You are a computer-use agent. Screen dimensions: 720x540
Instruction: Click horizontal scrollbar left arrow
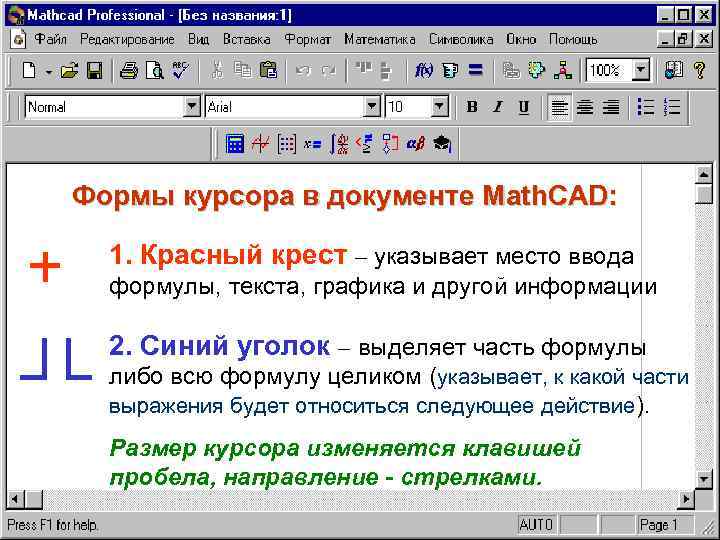point(15,498)
